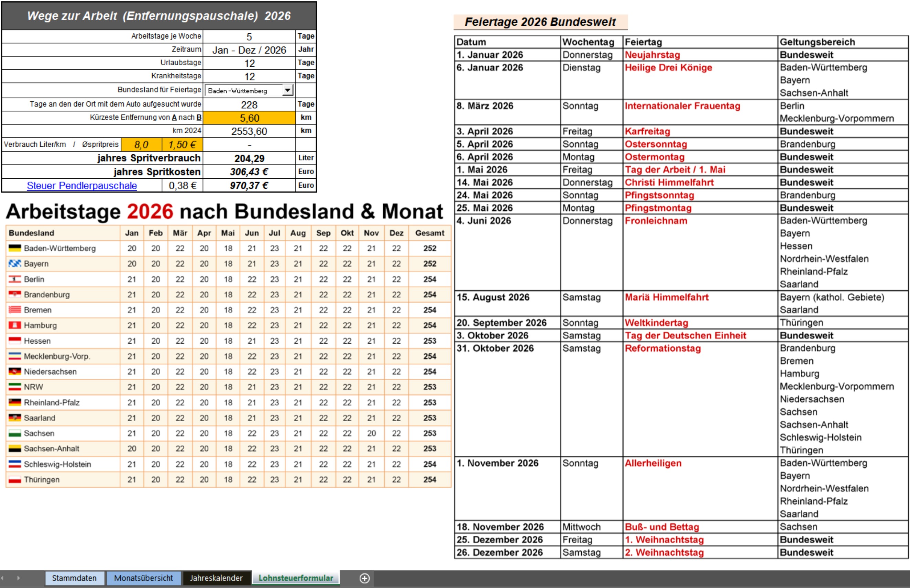Select the Arbeitstage je Woche value cell

pos(249,37)
